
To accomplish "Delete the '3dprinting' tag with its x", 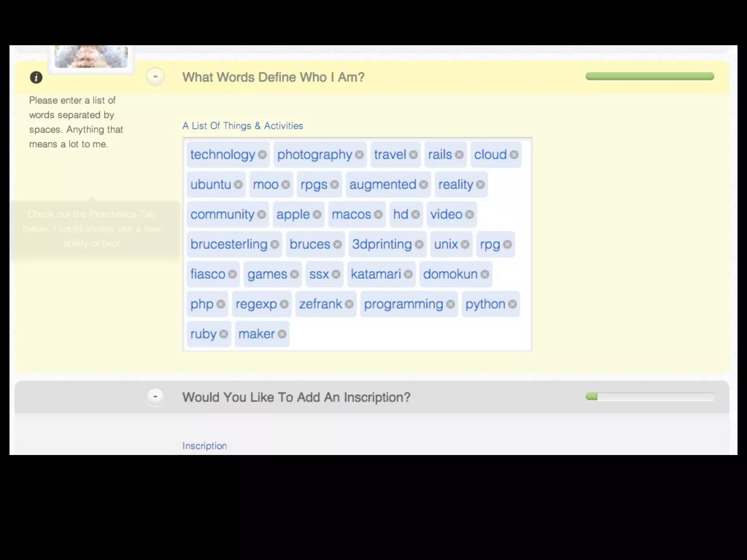I will click(419, 244).
